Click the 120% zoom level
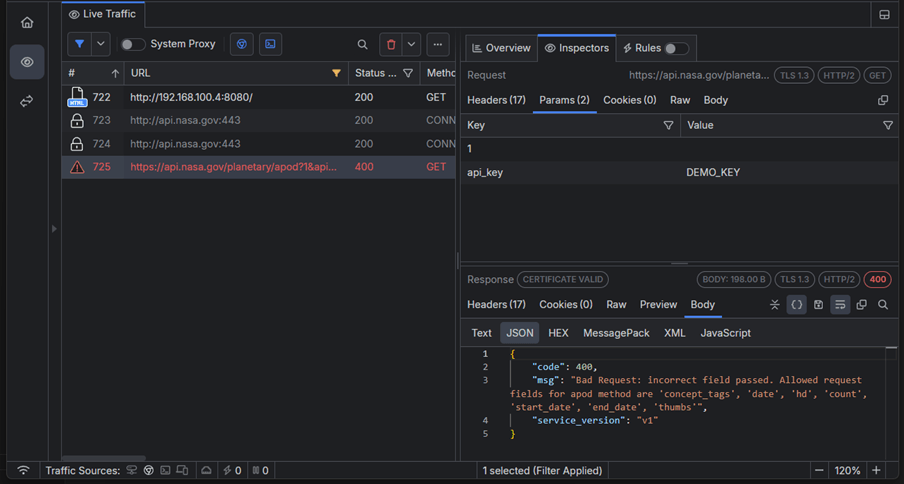Viewport: 904px width, 484px height. 847,470
